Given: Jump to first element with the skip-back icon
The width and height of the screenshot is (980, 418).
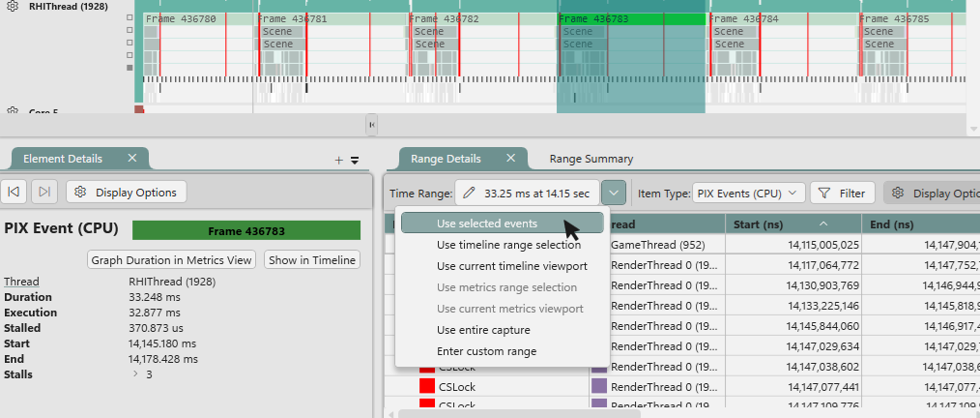Looking at the screenshot, I should tap(14, 193).
